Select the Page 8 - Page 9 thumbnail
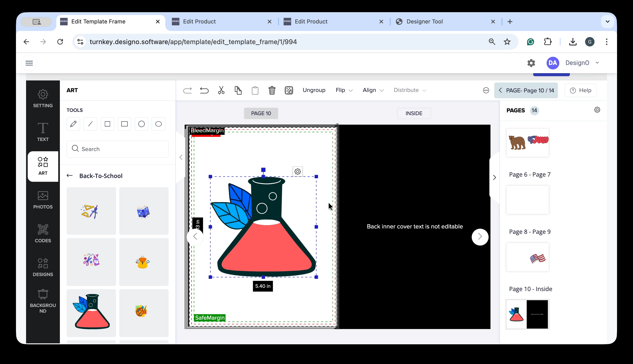Image resolution: width=633 pixels, height=364 pixels. tap(527, 257)
